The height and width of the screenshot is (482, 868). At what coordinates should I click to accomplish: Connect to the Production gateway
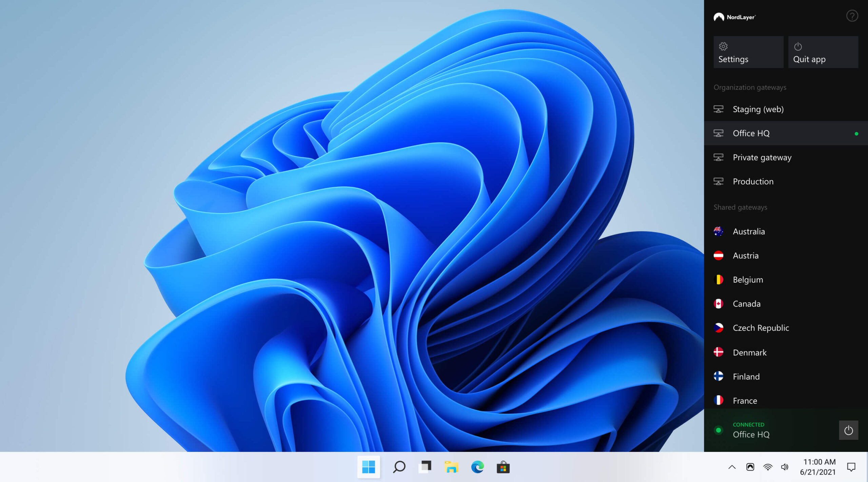point(753,181)
